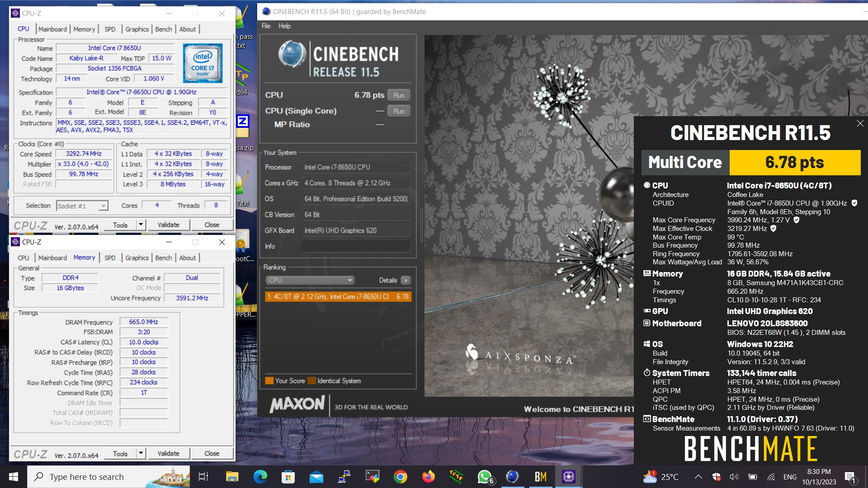The width and height of the screenshot is (868, 488).
Task: Launch Google Chrome from taskbar
Action: coord(401,477)
